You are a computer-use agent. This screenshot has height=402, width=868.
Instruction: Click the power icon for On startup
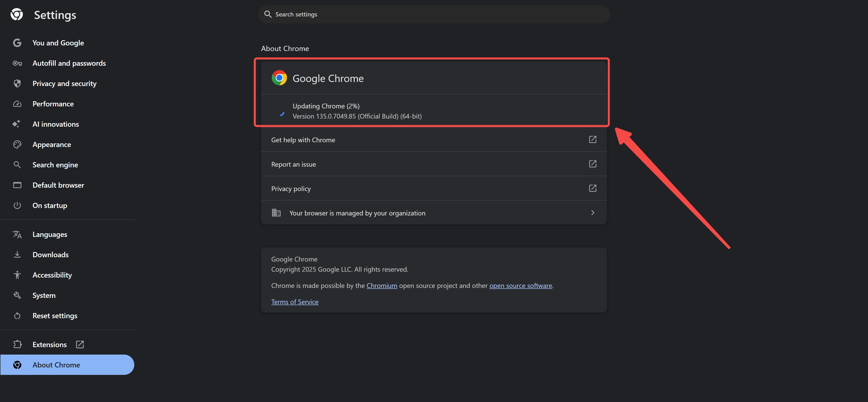click(x=17, y=205)
